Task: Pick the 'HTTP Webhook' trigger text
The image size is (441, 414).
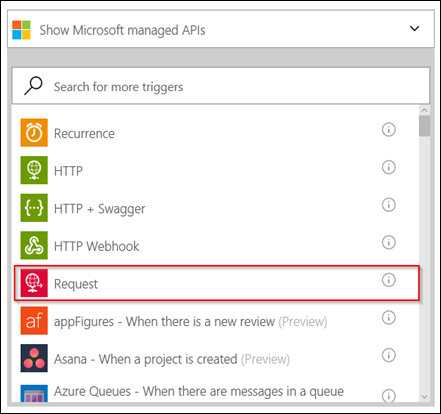Action: [x=97, y=246]
